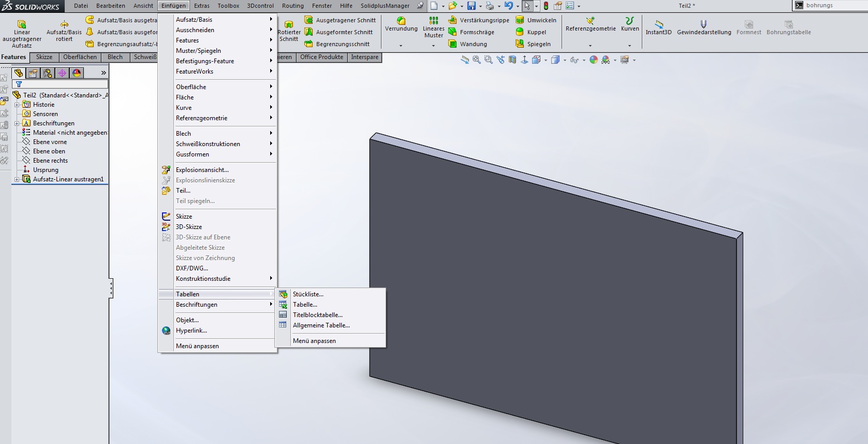The height and width of the screenshot is (444, 868).
Task: Click the Begrenzungsschnitt icon
Action: (308, 44)
